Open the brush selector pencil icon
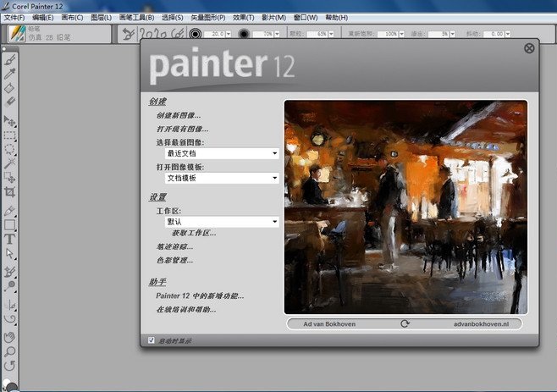 click(x=17, y=34)
